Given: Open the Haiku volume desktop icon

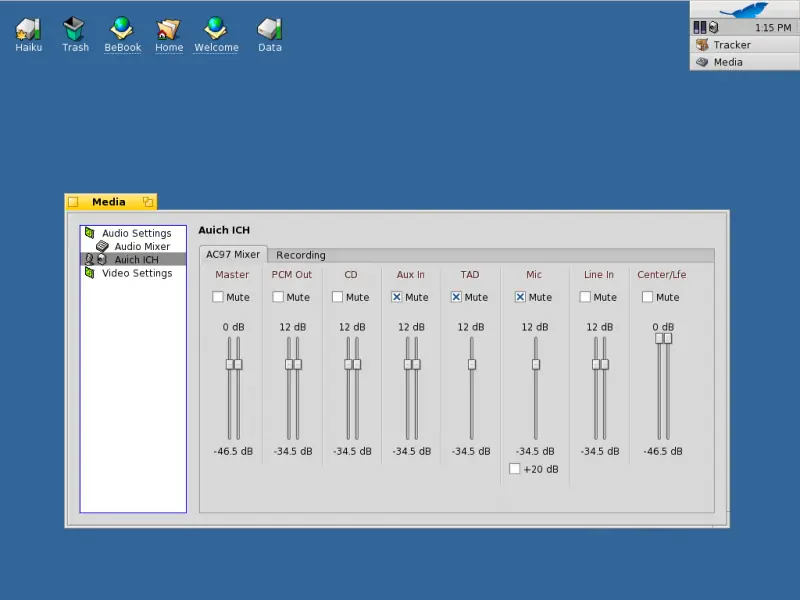Looking at the screenshot, I should coord(29,35).
